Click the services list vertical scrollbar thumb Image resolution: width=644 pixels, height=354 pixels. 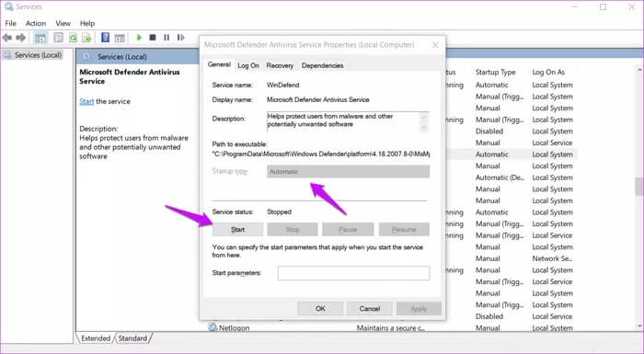[639, 187]
